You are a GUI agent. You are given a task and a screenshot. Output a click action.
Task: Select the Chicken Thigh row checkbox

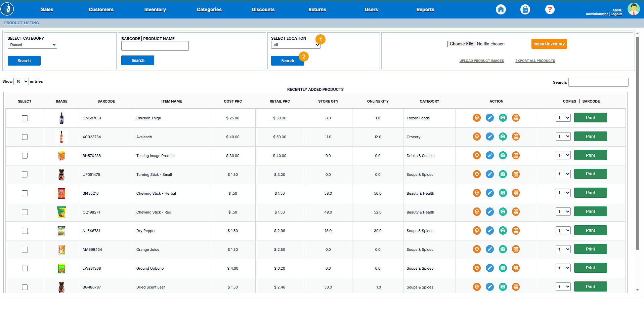coord(25,118)
